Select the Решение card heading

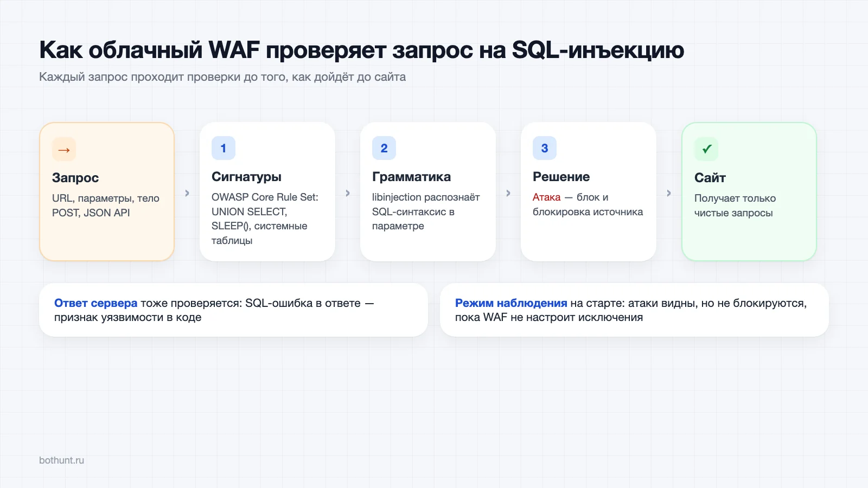[x=561, y=177]
